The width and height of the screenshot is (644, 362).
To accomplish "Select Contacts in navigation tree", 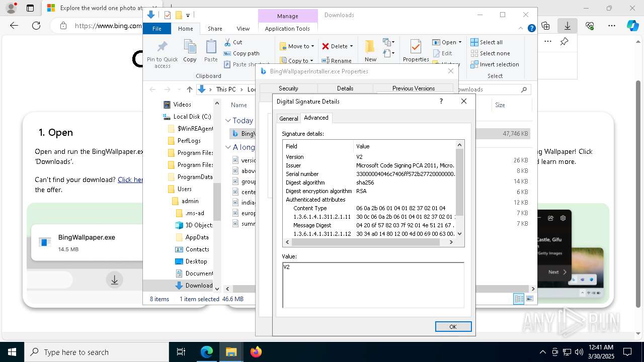I will (192, 249).
